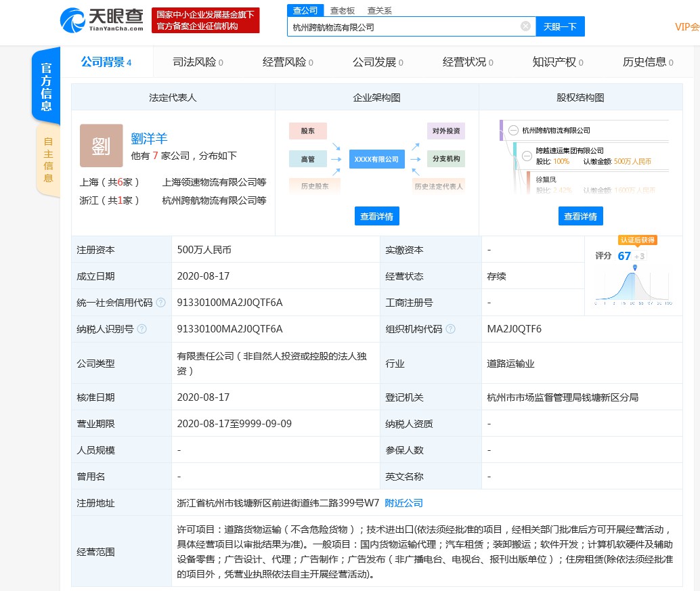Click the TianYanCha logo
The width and height of the screenshot is (700, 591).
[x=102, y=20]
